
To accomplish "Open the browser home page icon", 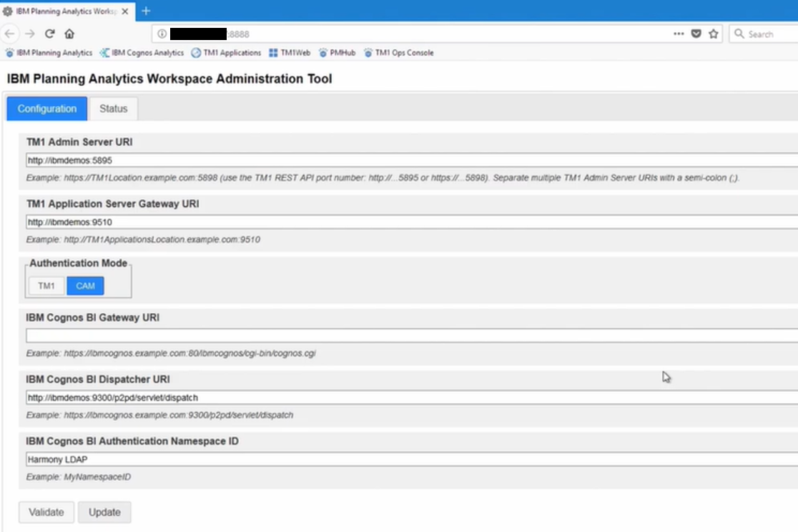I will point(69,34).
